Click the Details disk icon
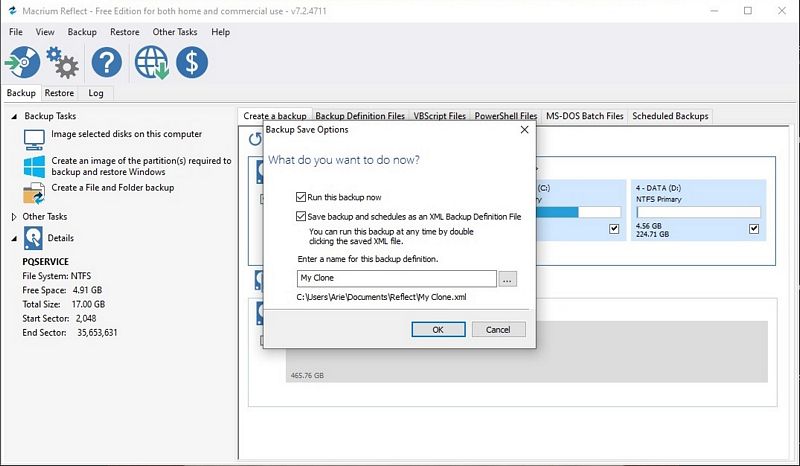 33,238
